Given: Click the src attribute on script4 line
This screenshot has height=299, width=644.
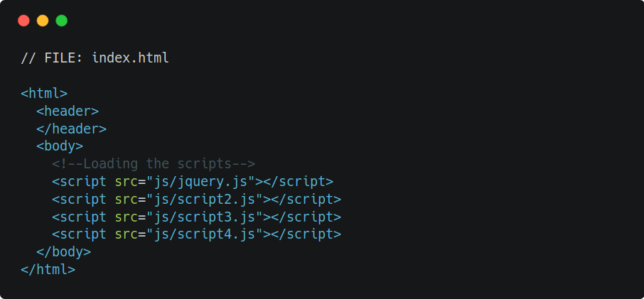Looking at the screenshot, I should point(126,234).
